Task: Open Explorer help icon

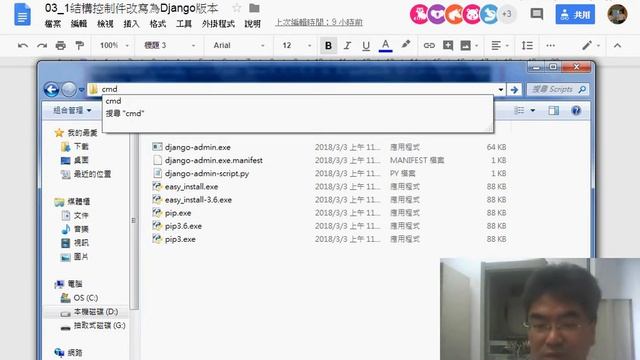Action: 576,110
